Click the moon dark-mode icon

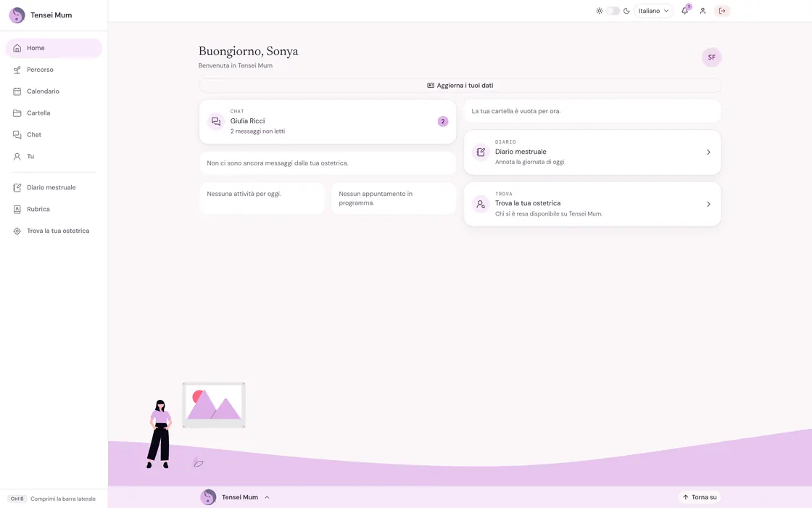[x=626, y=11]
